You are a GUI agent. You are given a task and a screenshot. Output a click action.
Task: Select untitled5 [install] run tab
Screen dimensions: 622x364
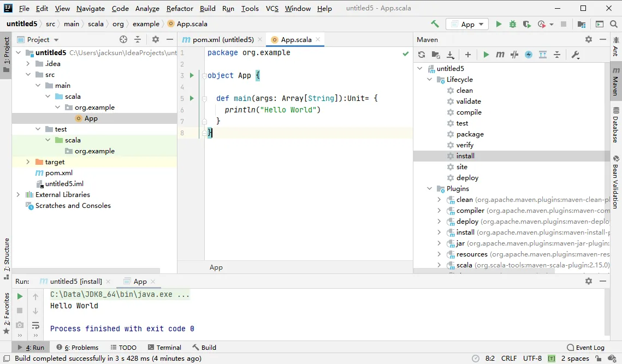[76, 281]
